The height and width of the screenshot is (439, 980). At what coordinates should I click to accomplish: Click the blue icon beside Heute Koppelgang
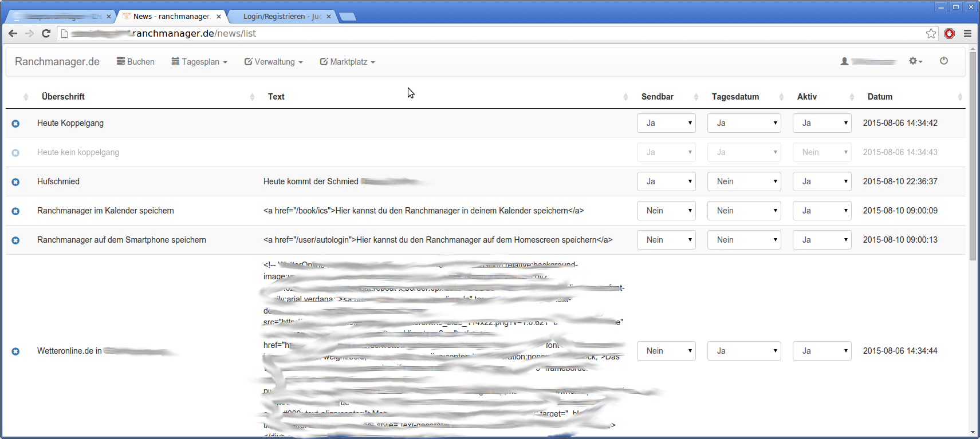15,124
